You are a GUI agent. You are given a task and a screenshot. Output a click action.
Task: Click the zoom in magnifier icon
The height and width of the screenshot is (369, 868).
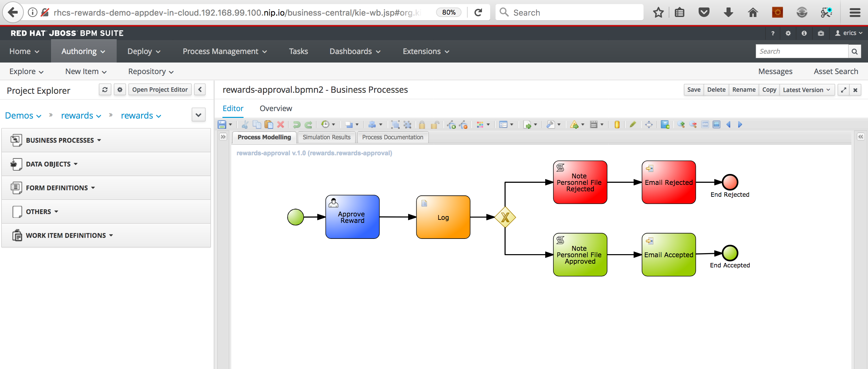(x=681, y=125)
